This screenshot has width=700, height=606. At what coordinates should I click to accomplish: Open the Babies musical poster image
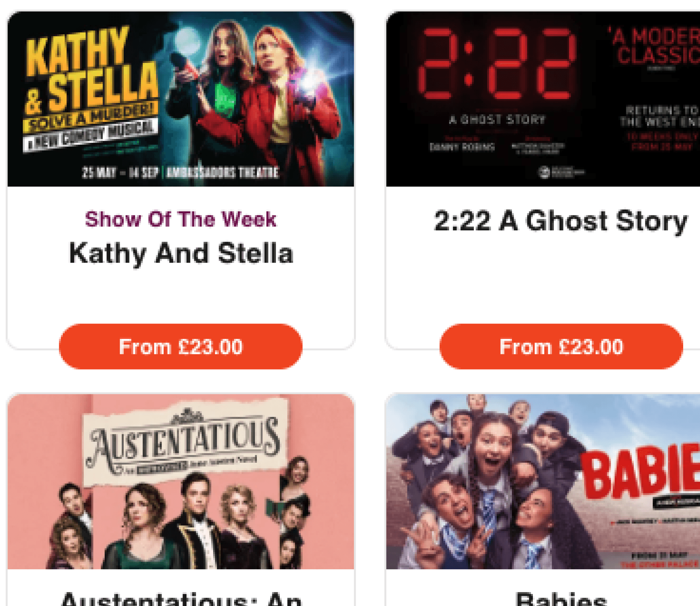pos(543,481)
